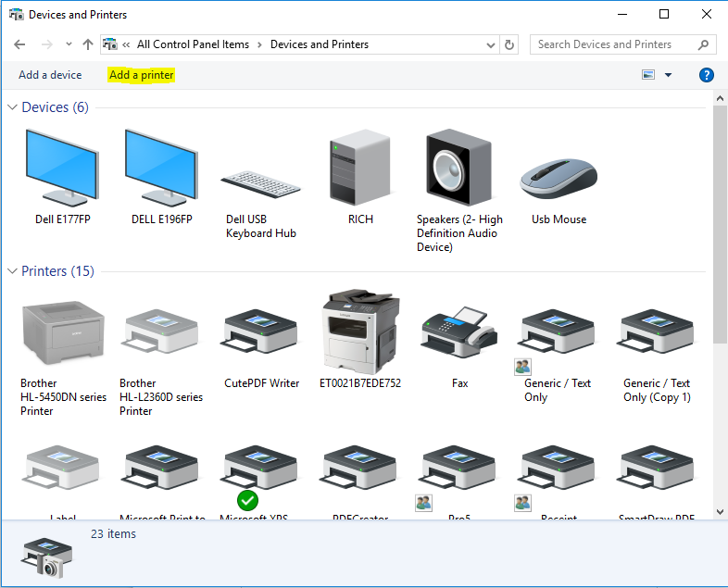Viewport: 728px width, 588px height.
Task: Click the Devices (6) heading
Action: [x=56, y=107]
